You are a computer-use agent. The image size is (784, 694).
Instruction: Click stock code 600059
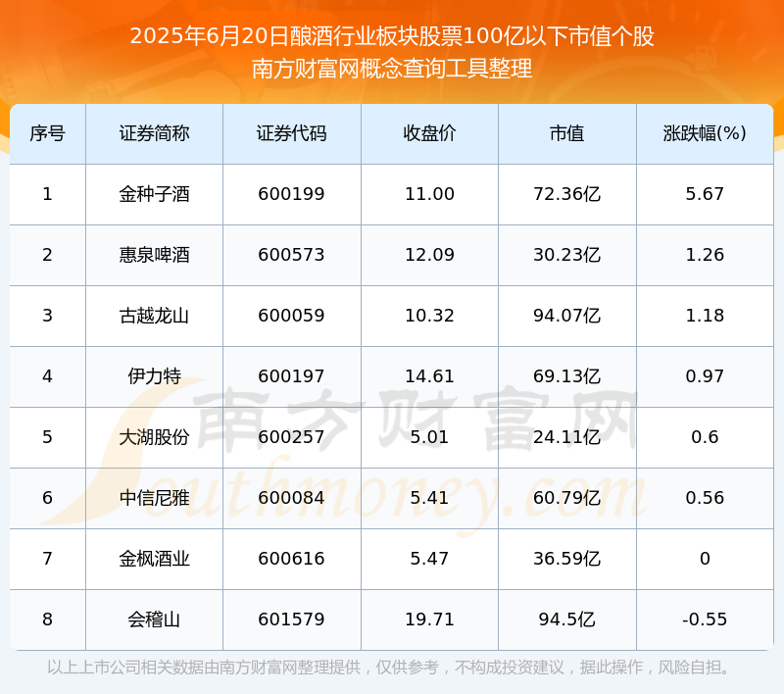pyautogui.click(x=291, y=316)
